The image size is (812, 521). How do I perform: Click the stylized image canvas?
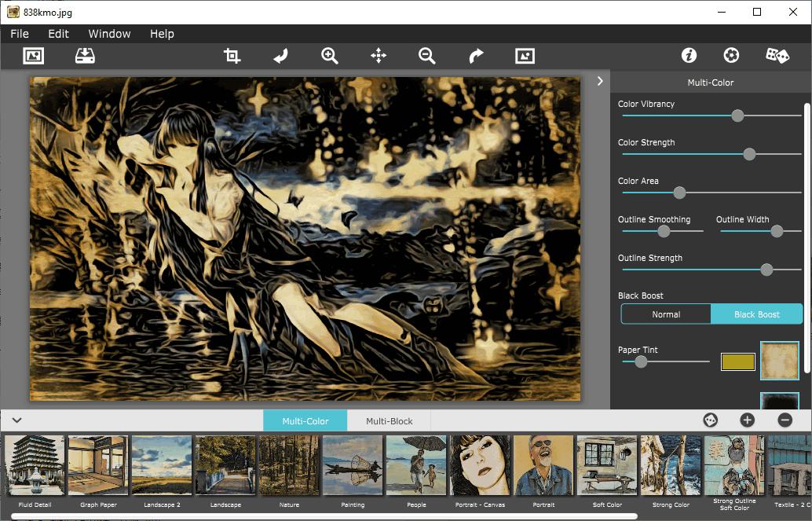[305, 238]
